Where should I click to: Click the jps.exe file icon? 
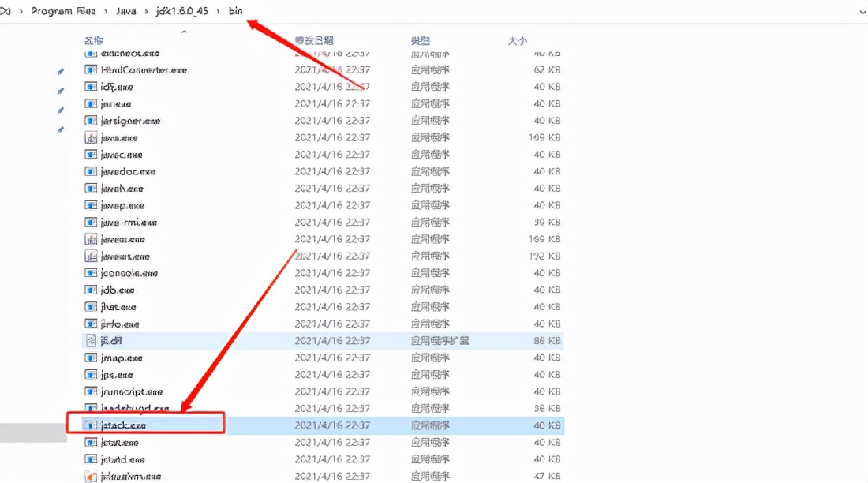(91, 374)
